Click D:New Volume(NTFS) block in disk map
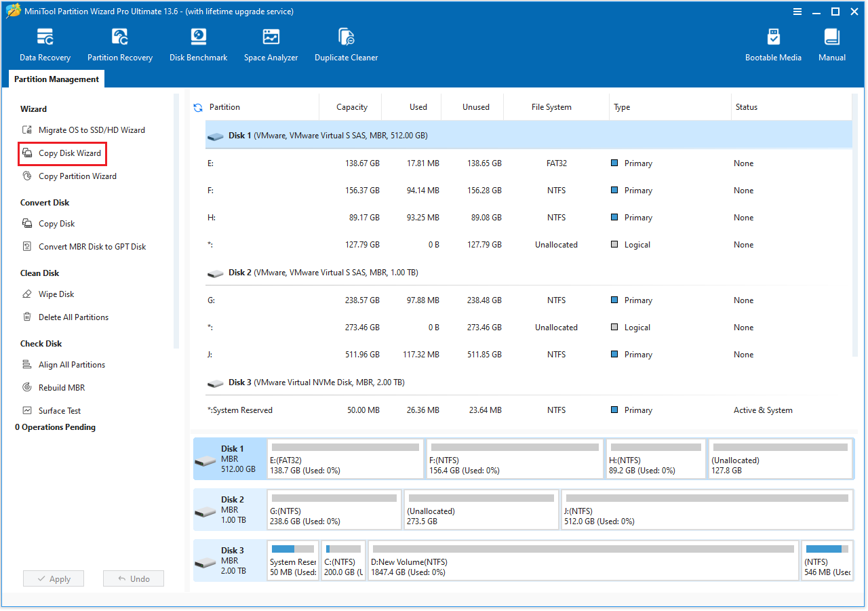868x611 pixels. point(583,561)
